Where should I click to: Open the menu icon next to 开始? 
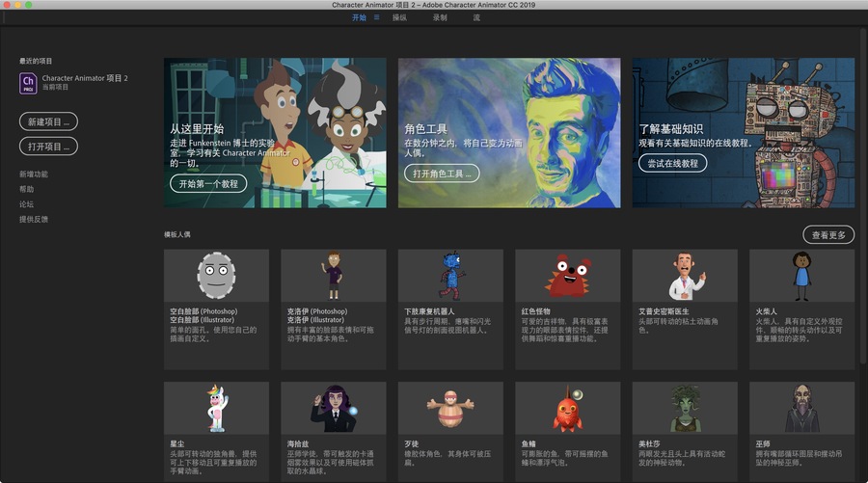click(376, 17)
